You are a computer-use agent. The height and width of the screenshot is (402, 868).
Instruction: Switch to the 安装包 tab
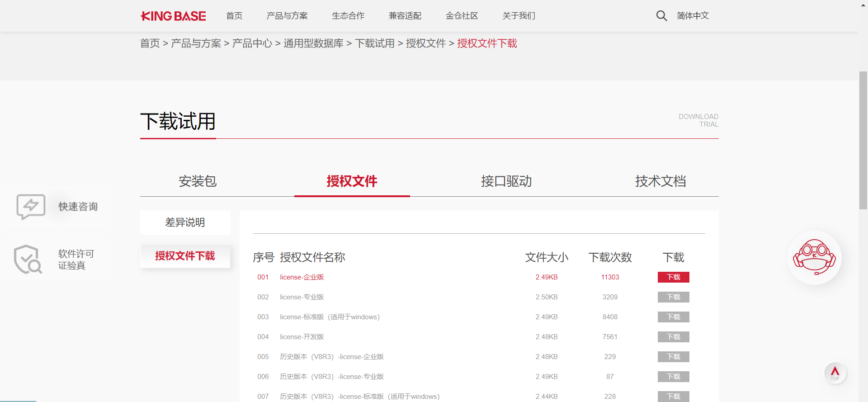pos(198,181)
